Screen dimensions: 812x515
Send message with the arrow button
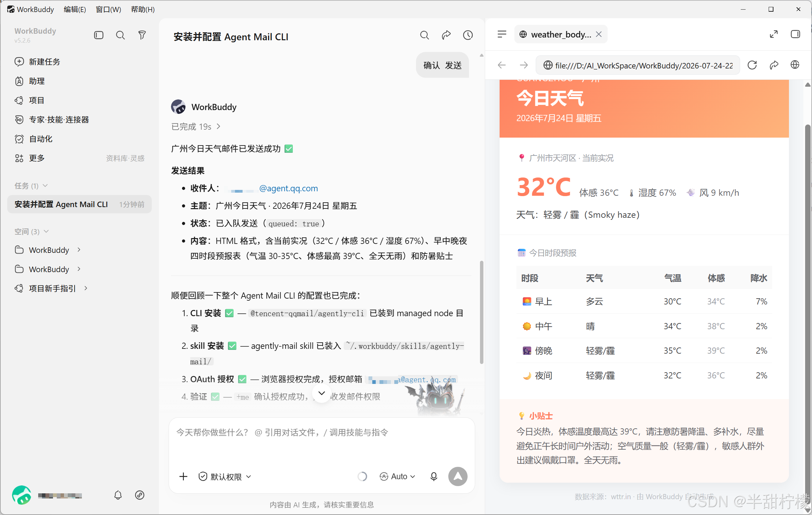pos(458,476)
